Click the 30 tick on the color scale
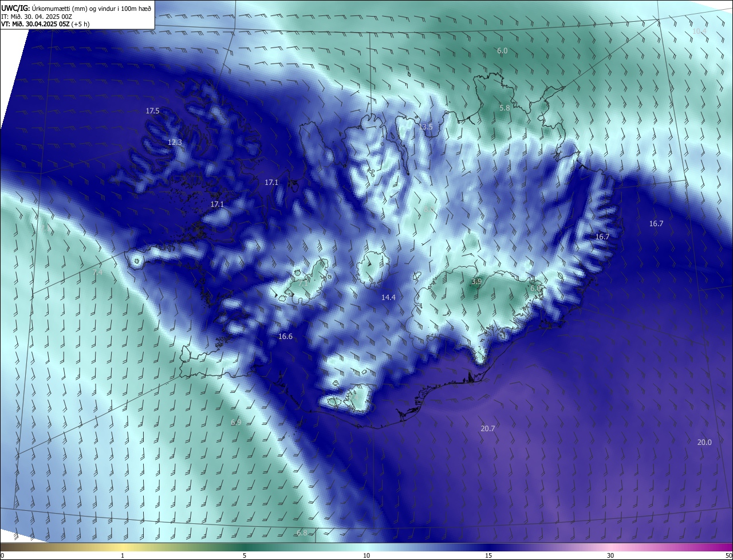 pyautogui.click(x=610, y=555)
